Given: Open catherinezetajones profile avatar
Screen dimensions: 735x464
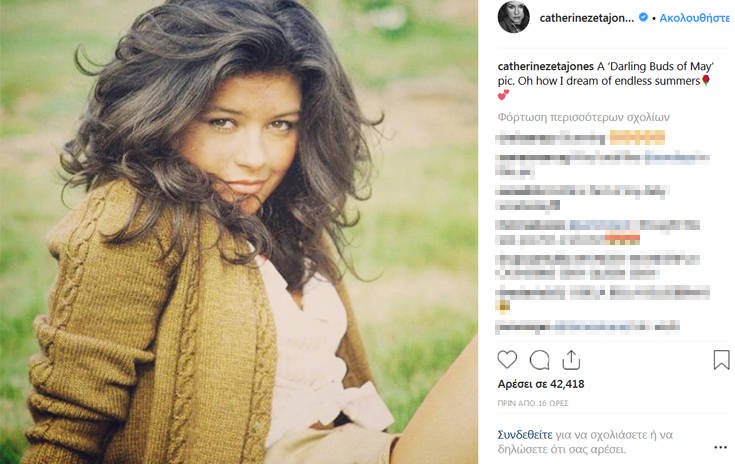Looking at the screenshot, I should [513, 17].
